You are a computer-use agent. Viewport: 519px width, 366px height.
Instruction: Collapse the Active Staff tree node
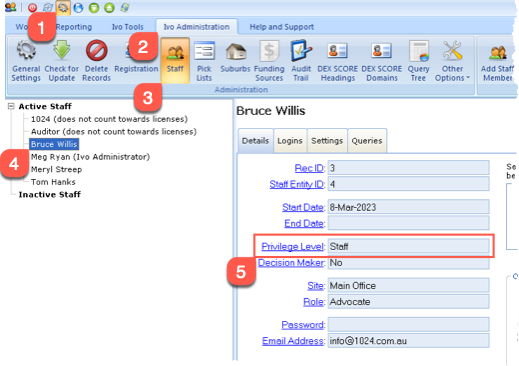click(x=11, y=106)
